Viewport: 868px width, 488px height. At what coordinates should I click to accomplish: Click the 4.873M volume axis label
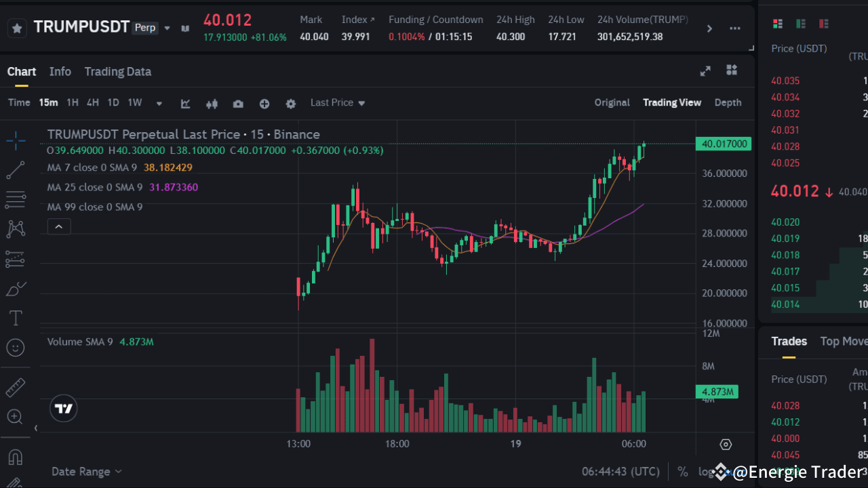point(717,392)
